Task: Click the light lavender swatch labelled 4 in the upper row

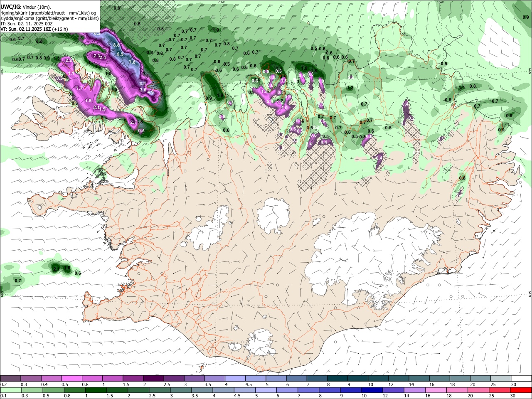Action: point(235,379)
